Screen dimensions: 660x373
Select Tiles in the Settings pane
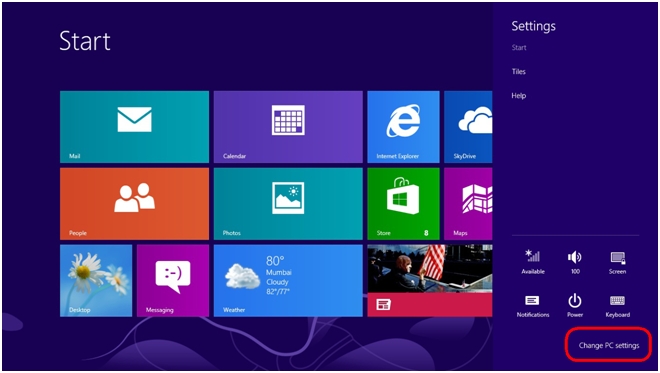[x=519, y=72]
